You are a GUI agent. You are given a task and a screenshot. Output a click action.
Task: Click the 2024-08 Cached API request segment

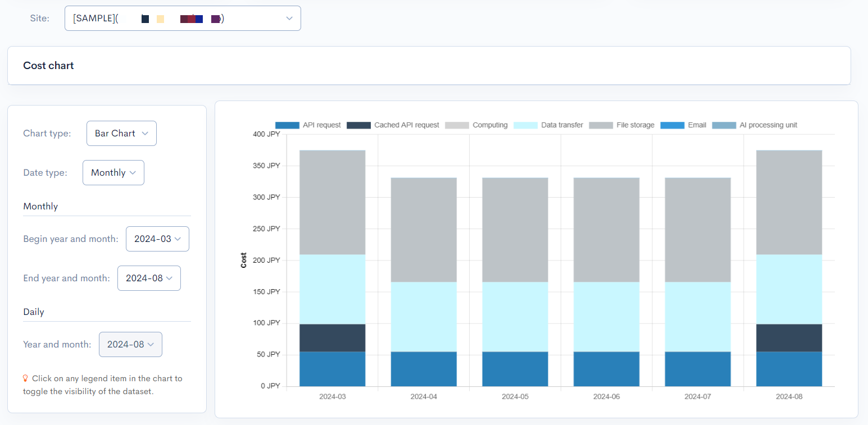789,338
